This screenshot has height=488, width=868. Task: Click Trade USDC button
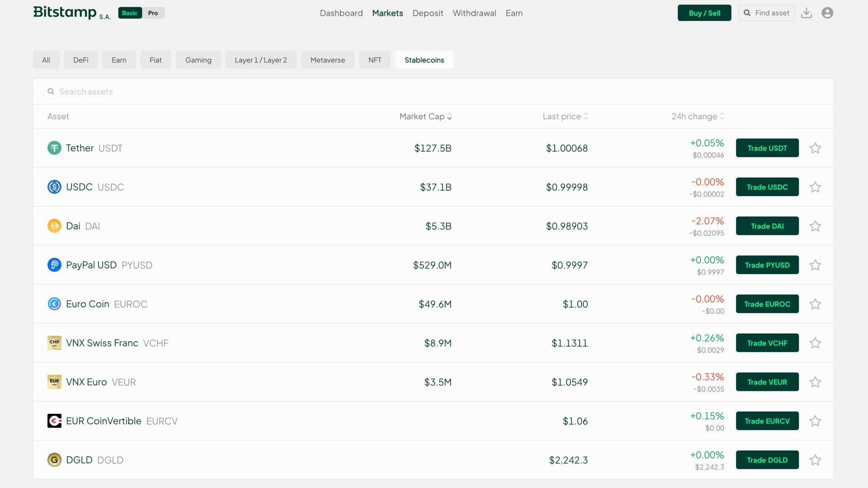767,187
